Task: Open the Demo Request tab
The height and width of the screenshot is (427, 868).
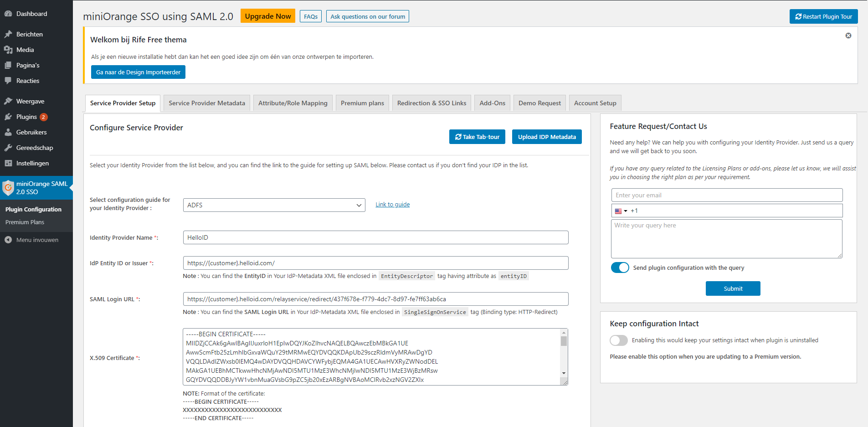Action: point(539,103)
